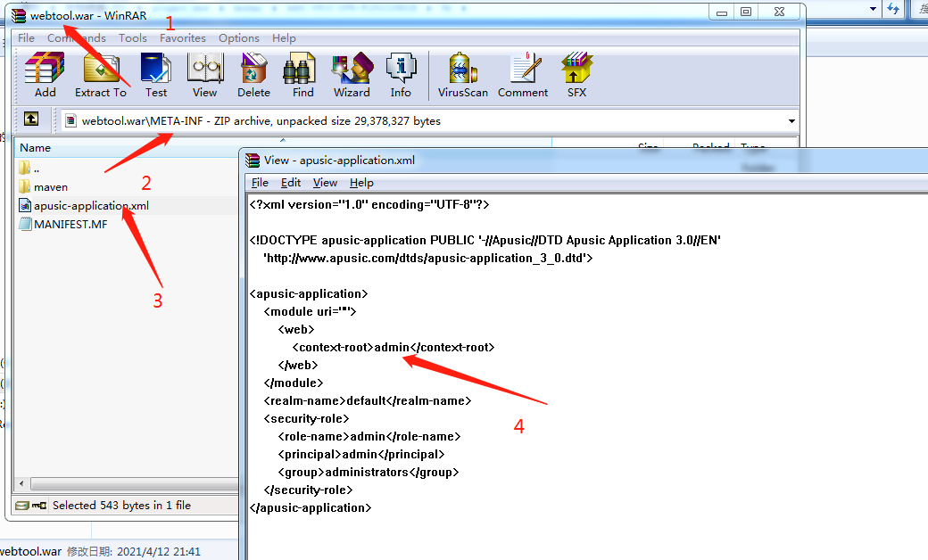Click the role-name admin line
Image resolution: width=928 pixels, height=560 pixels.
(369, 436)
